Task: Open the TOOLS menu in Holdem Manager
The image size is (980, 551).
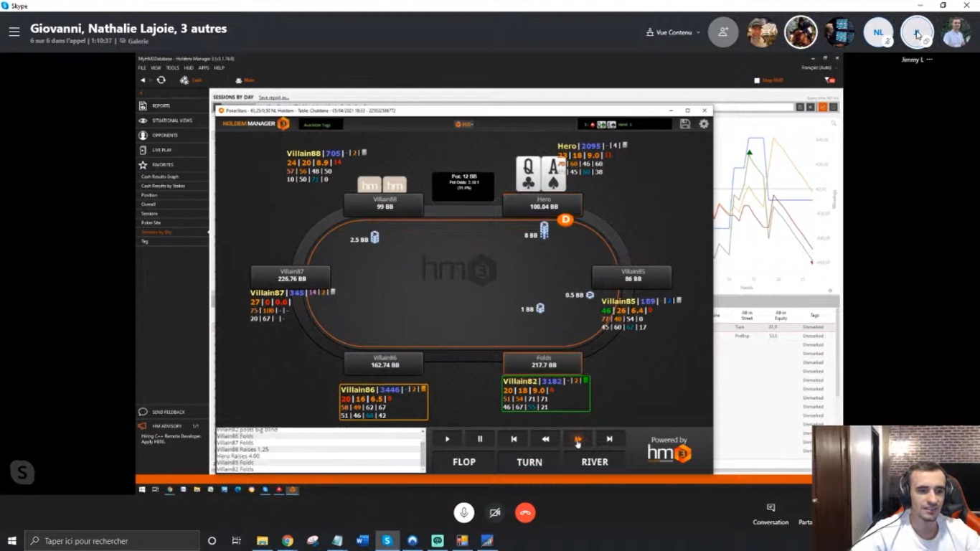Action: 172,68
